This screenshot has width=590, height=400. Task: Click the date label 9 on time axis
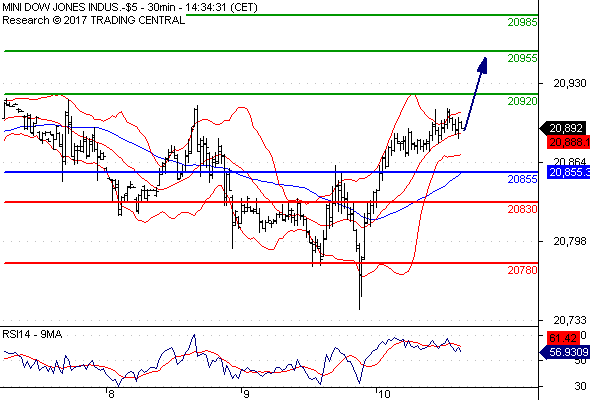pyautogui.click(x=246, y=394)
